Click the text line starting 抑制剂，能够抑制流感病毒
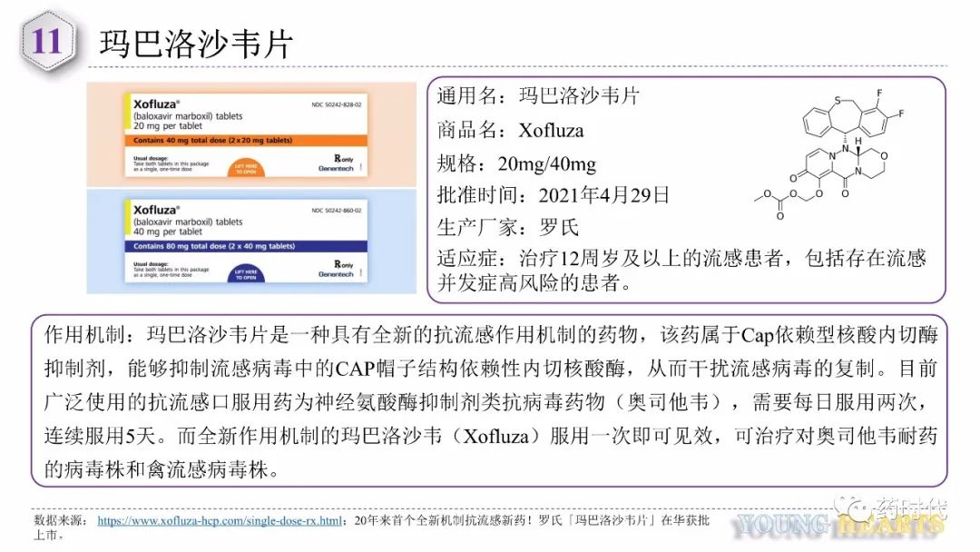Image resolution: width=980 pixels, height=552 pixels. [x=491, y=369]
